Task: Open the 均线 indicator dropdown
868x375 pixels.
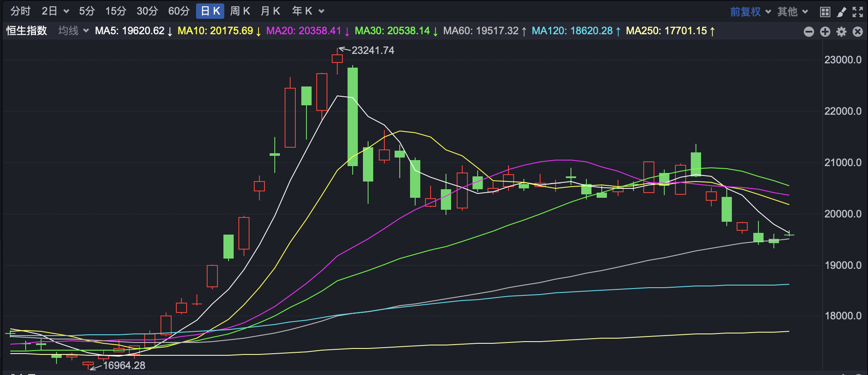Action: tap(74, 31)
